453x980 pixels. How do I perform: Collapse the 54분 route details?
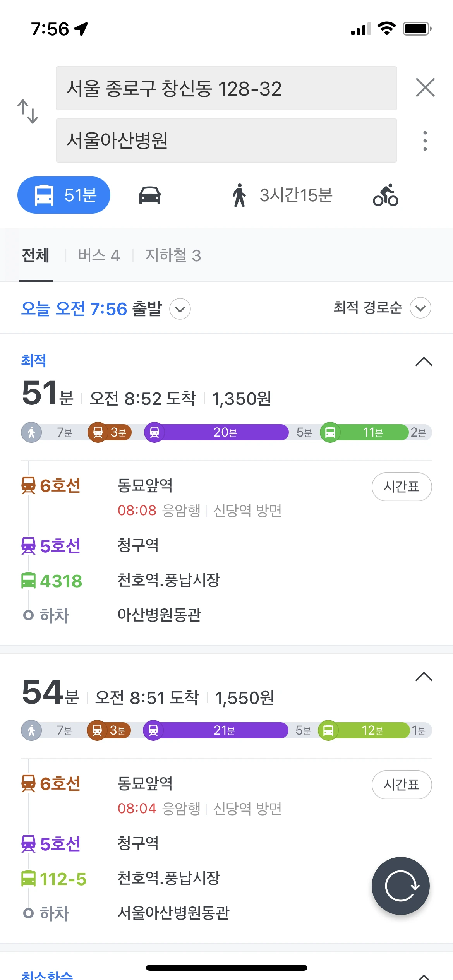click(x=424, y=677)
